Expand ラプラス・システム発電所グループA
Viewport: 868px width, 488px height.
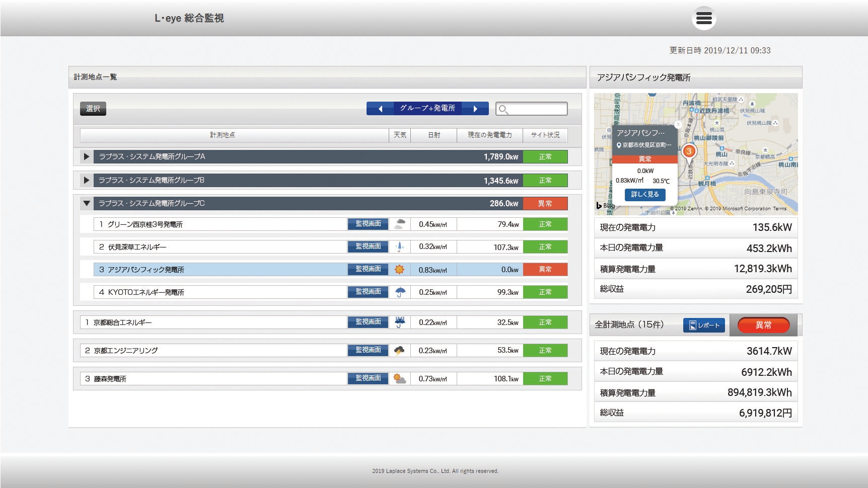coord(87,157)
